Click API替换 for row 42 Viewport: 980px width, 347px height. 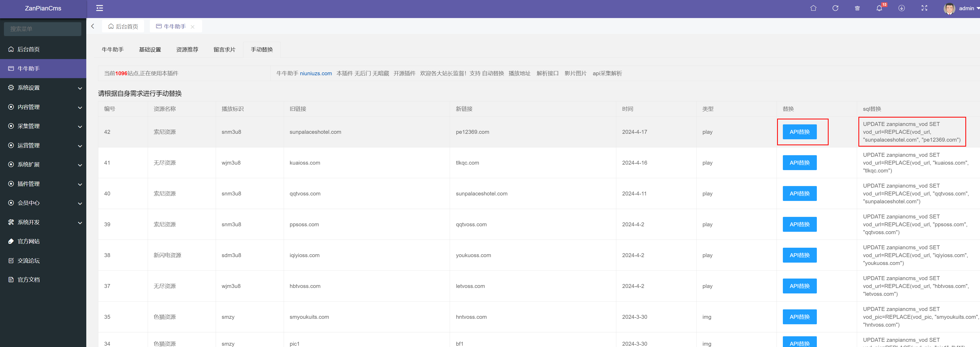click(800, 132)
